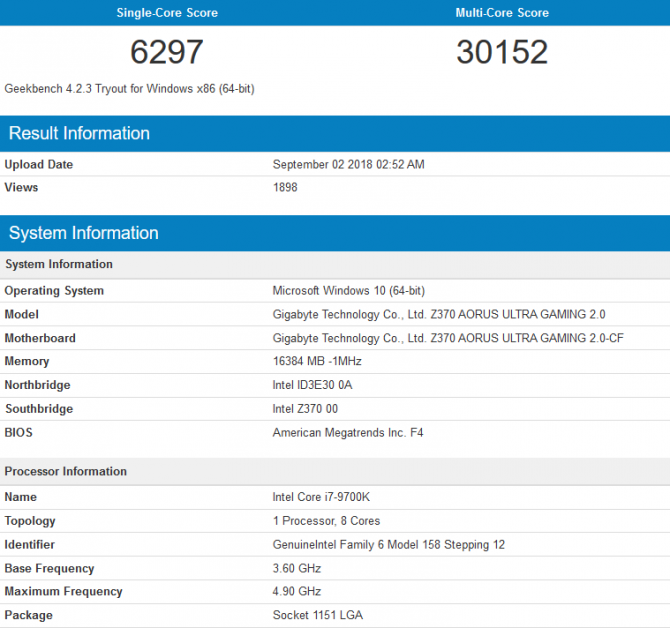
Task: Select Microsoft Windows 10 (64-bit) value
Action: tap(349, 291)
